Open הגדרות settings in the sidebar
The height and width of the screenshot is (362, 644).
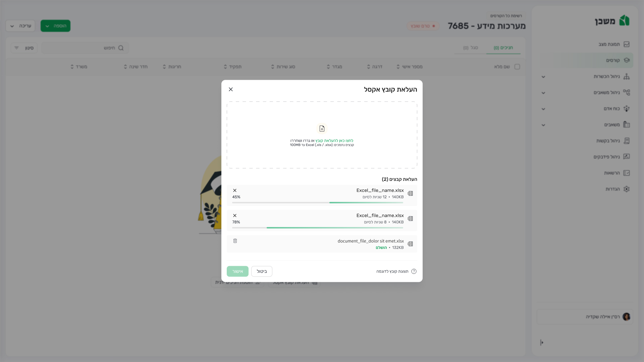[x=612, y=189]
